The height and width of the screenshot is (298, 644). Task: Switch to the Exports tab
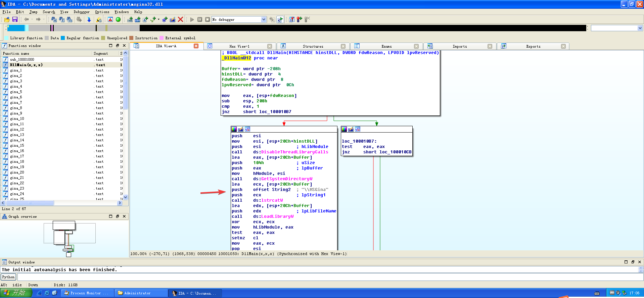click(x=533, y=46)
